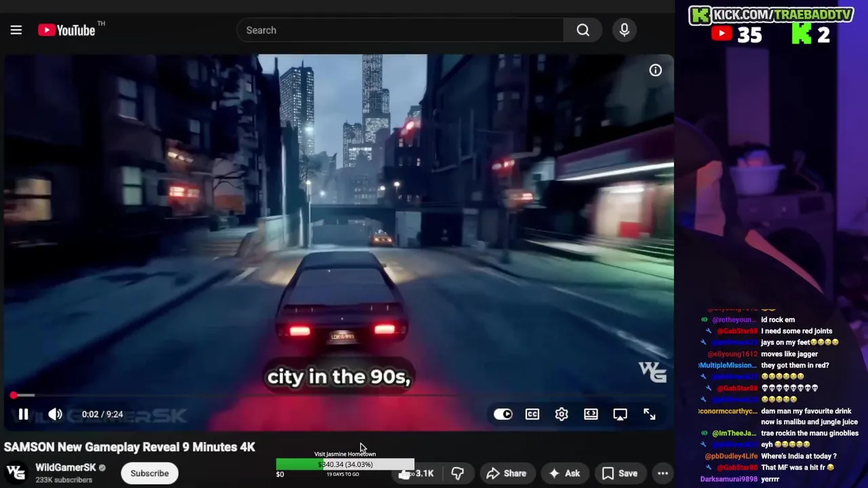The image size is (868, 488).
Task: Click chat user @eliyoung1612
Action: tap(732, 354)
